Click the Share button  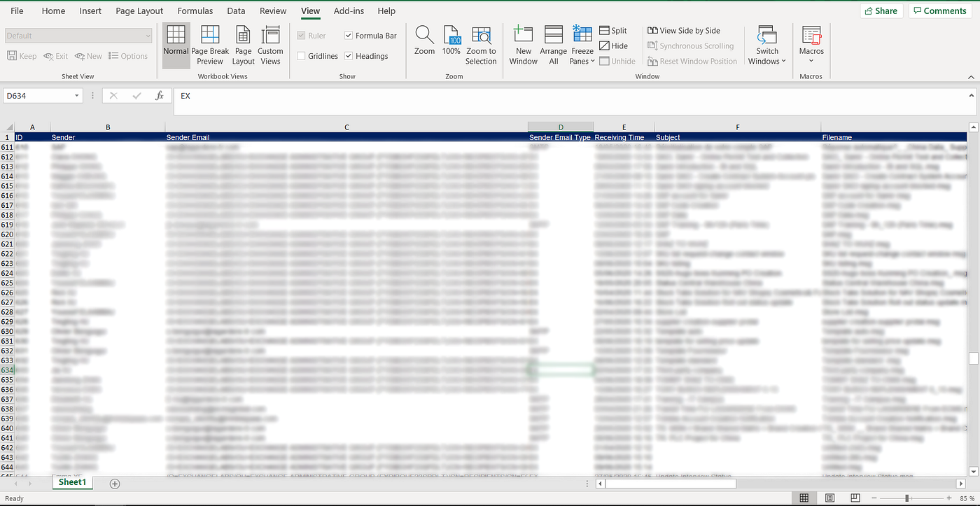pos(881,10)
